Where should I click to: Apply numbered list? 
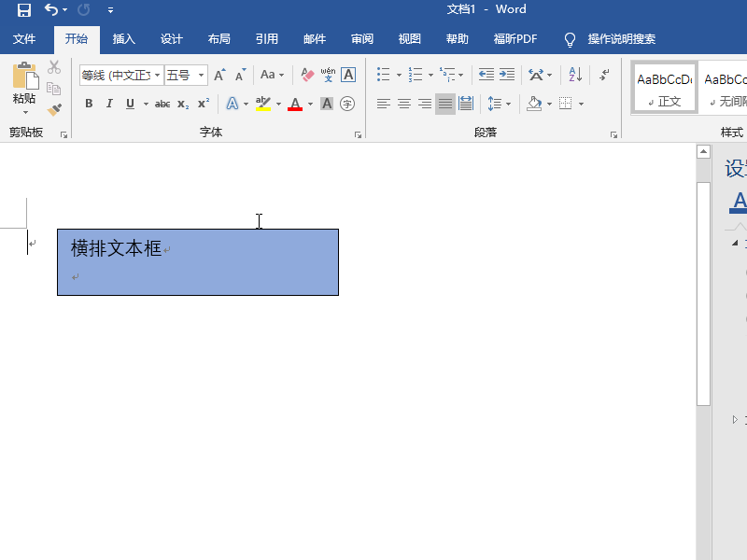coord(416,75)
